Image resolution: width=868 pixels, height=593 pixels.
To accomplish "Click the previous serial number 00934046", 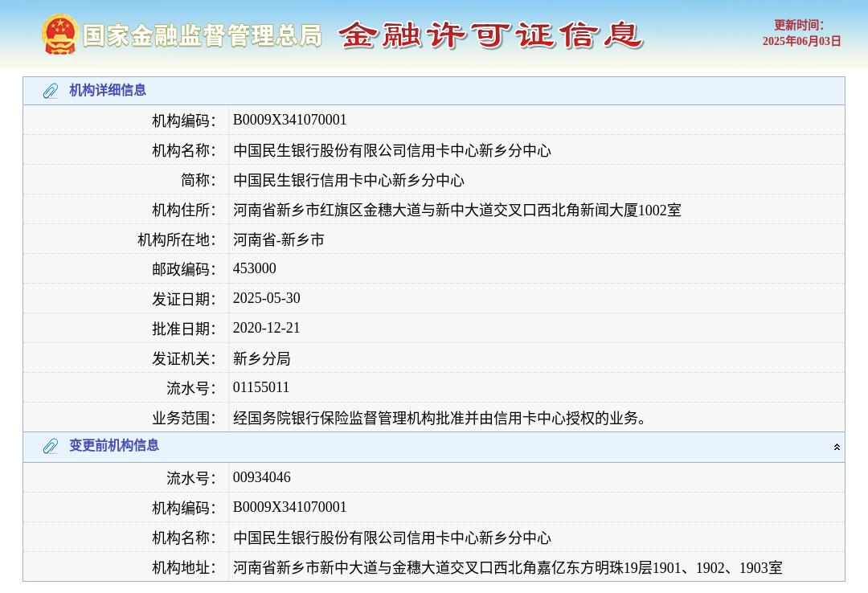I will pos(262,477).
